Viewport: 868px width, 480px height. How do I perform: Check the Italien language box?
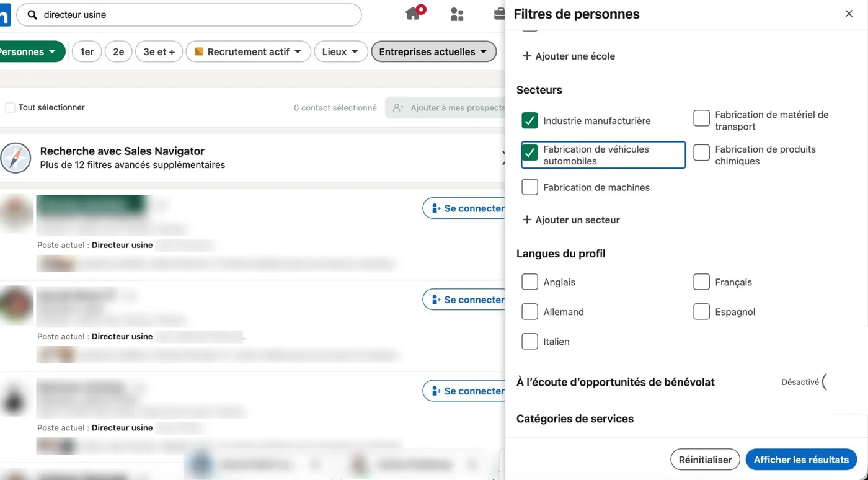click(529, 341)
